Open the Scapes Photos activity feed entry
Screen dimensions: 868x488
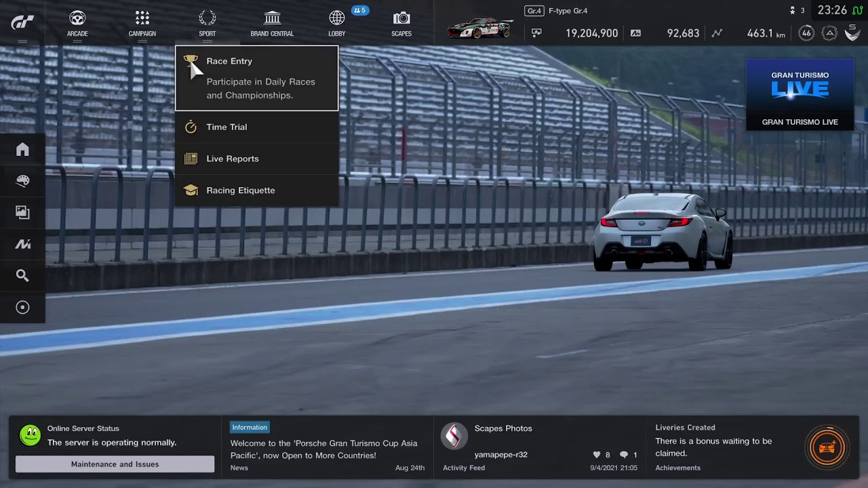tap(540, 447)
